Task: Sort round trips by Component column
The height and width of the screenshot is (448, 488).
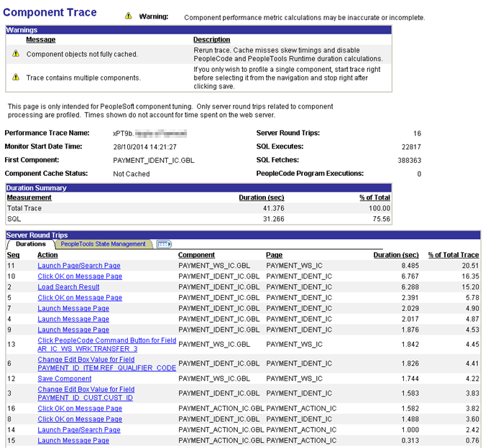Action: [x=196, y=255]
